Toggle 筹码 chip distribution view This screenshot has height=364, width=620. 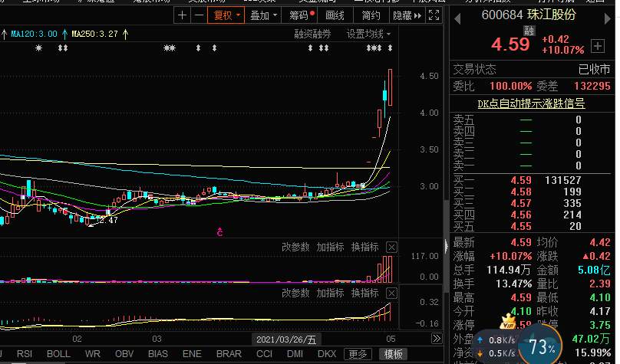(x=302, y=15)
